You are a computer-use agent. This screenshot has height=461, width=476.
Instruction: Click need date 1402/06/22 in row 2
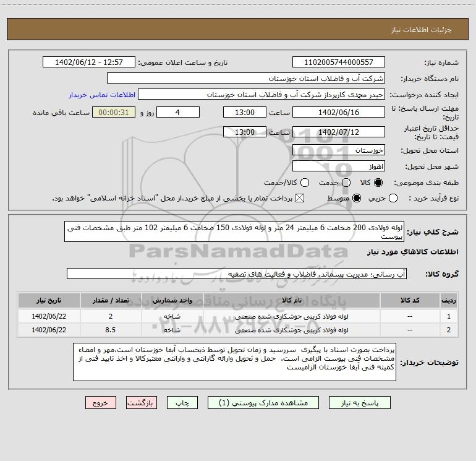pyautogui.click(x=49, y=330)
